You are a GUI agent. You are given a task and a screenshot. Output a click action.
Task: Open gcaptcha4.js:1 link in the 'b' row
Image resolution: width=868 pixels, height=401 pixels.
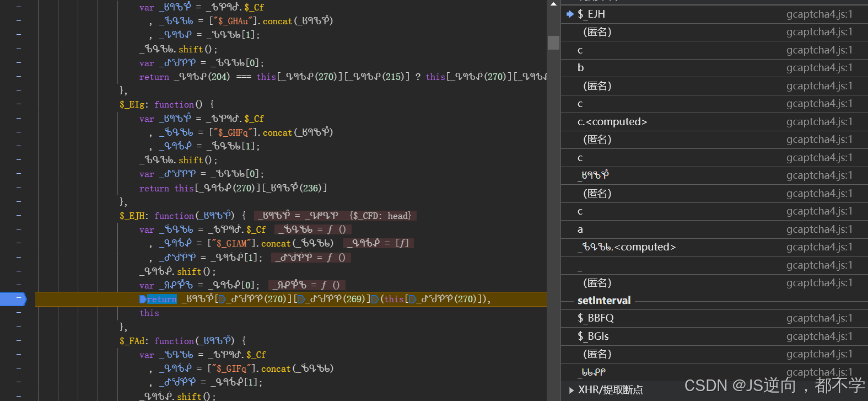click(819, 68)
